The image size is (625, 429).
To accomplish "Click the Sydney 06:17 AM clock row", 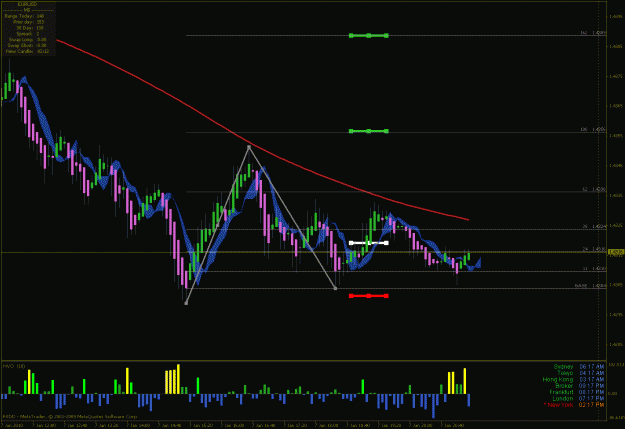I will click(579, 366).
